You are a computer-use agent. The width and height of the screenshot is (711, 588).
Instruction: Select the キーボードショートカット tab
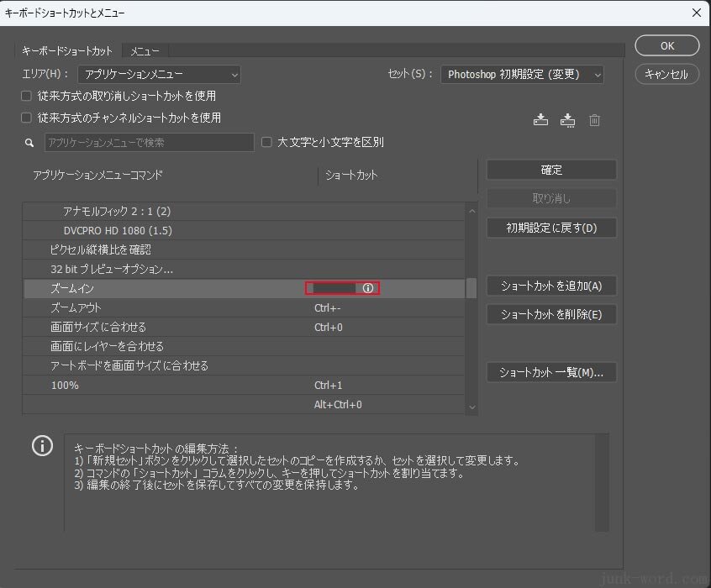pyautogui.click(x=67, y=51)
